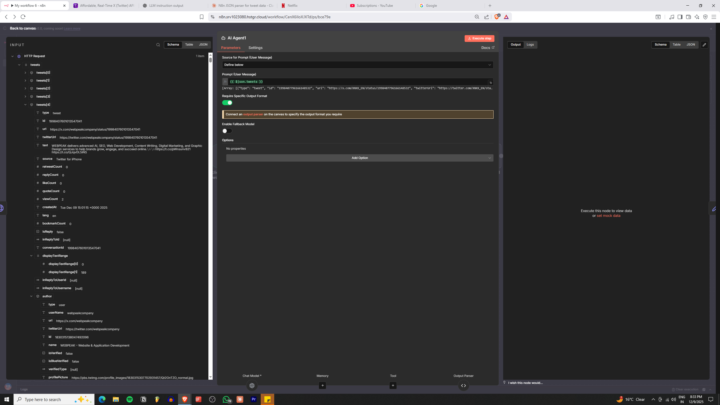Collapse the displayTextRange node
Image resolution: width=720 pixels, height=405 pixels.
[x=32, y=256]
